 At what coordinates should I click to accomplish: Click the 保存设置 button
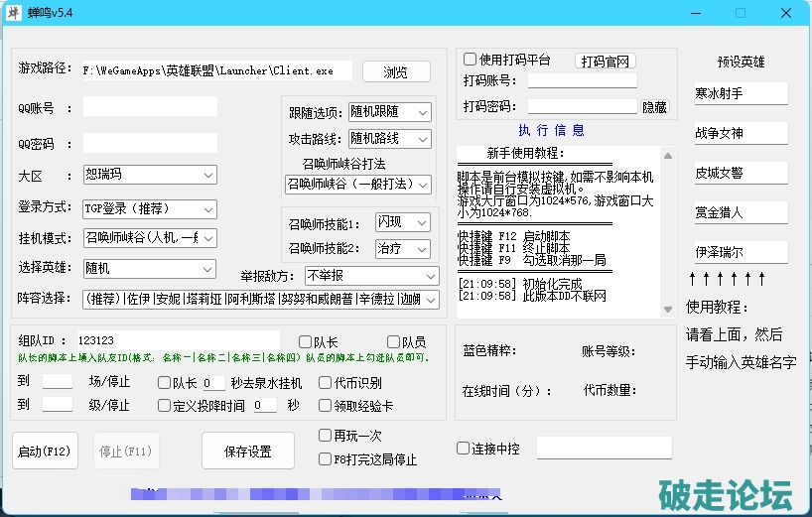click(247, 451)
